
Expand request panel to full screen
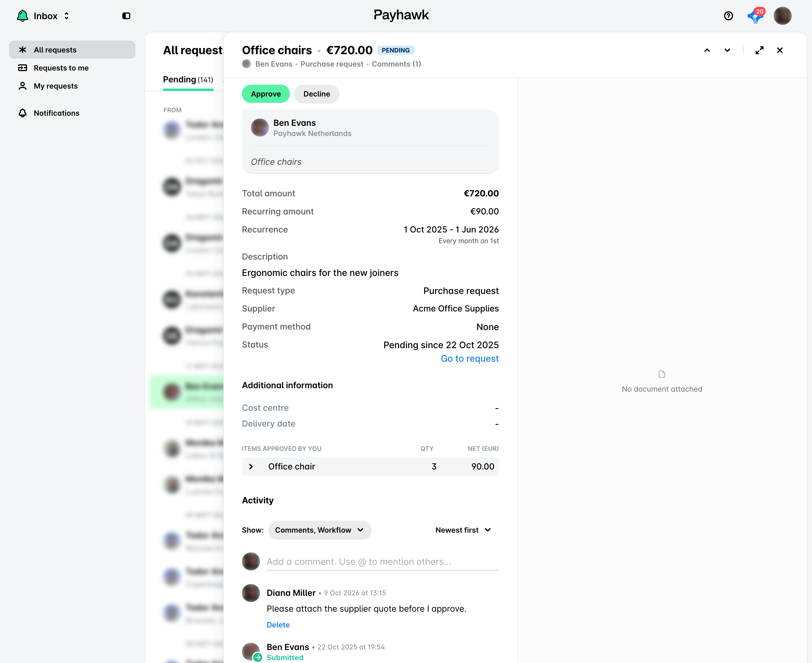(759, 51)
